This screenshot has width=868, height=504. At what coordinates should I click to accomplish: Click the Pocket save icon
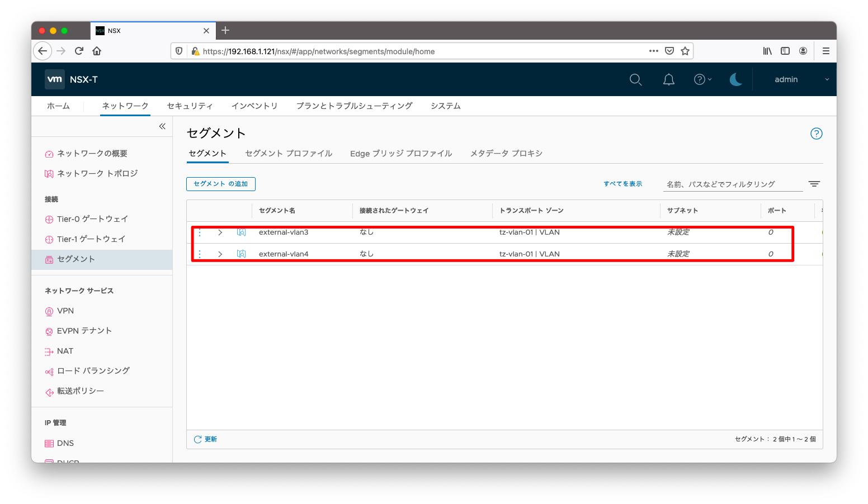coord(669,51)
